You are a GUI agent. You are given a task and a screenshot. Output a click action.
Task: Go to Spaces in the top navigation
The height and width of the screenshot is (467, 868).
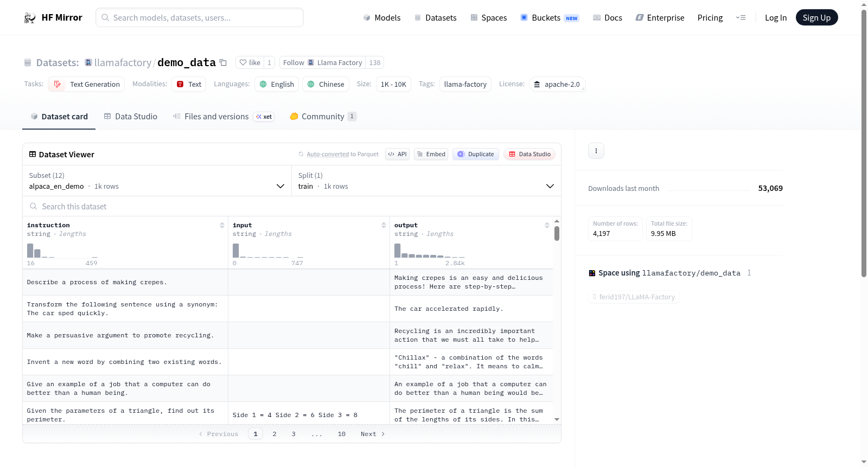click(x=489, y=18)
